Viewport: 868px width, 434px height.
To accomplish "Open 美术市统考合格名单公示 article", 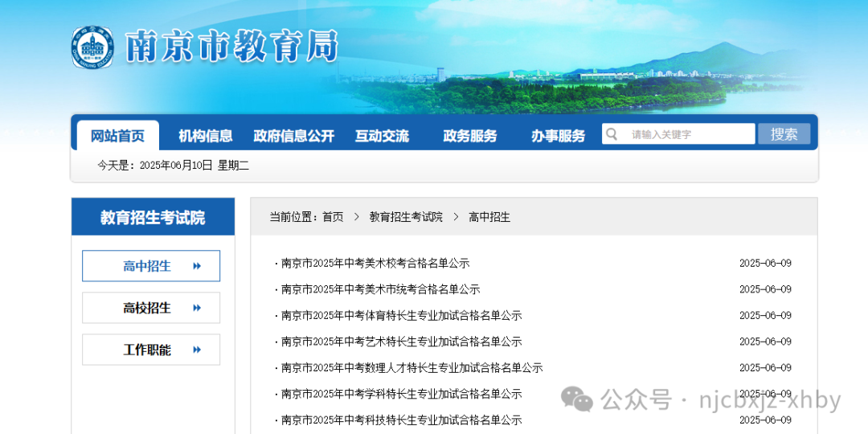I will pos(380,289).
